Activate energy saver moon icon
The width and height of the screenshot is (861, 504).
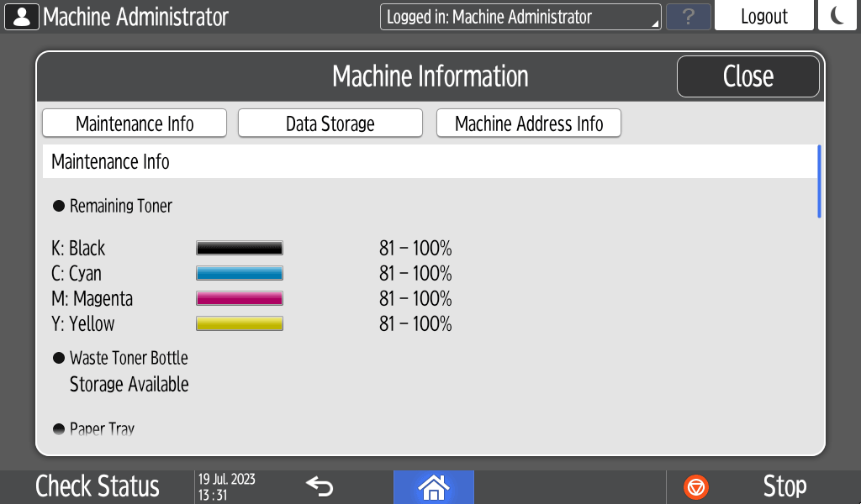[837, 16]
